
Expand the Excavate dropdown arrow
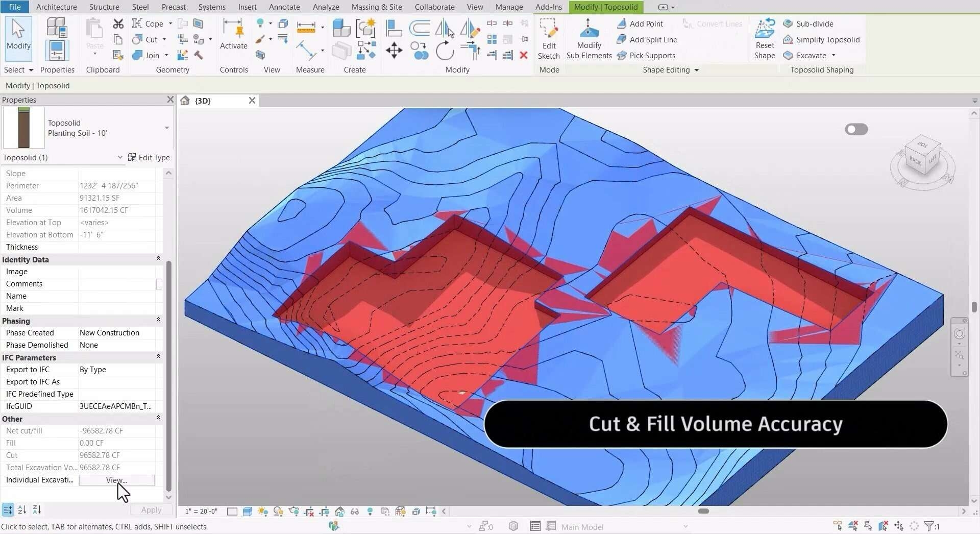[834, 55]
